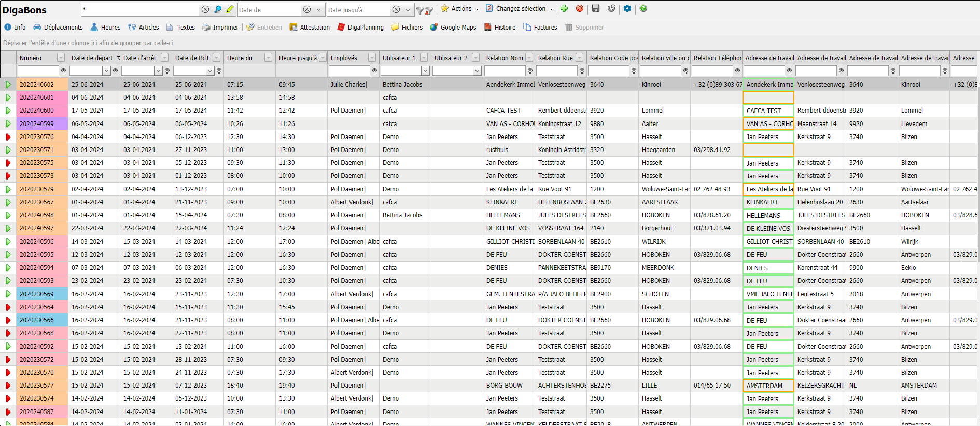This screenshot has width=980, height=426.
Task: Open the Employés column header dropdown
Action: coord(372,58)
